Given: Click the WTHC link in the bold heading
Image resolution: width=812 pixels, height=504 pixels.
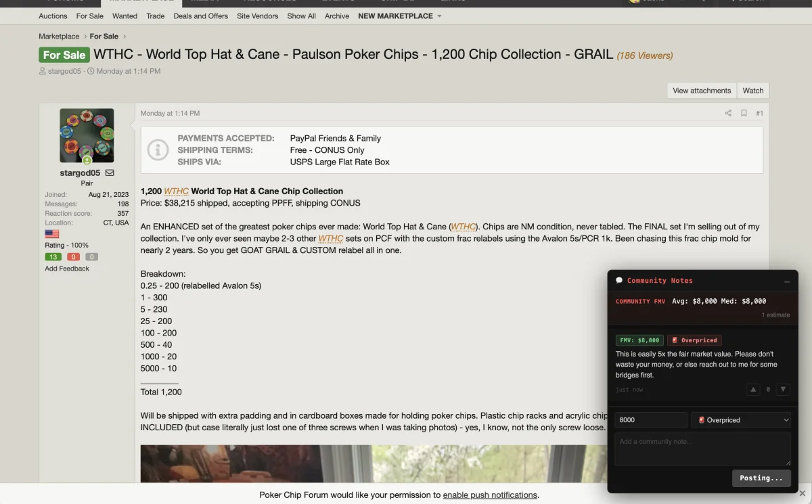Looking at the screenshot, I should click(176, 191).
